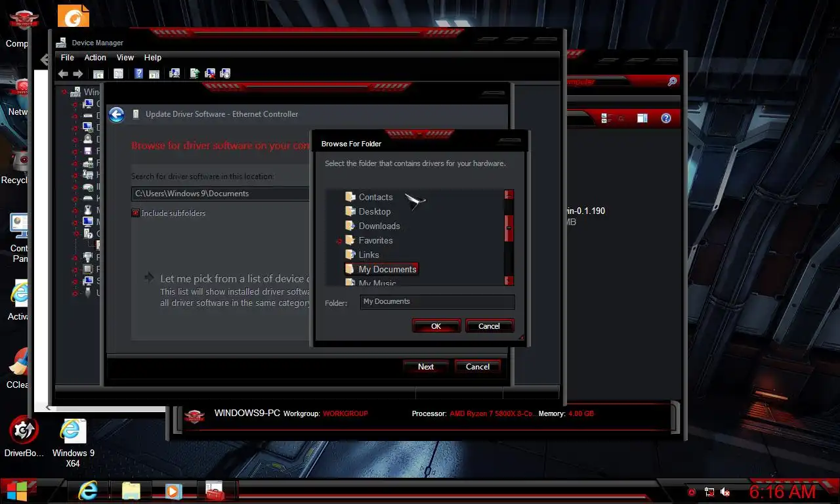Collapse the Other devices question-mark node

(x=75, y=234)
